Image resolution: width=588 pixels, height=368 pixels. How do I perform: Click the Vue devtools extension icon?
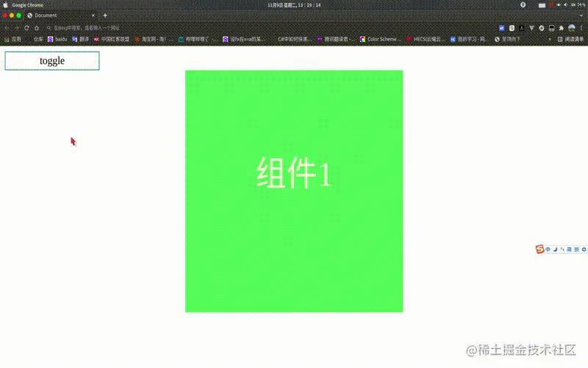coord(531,28)
